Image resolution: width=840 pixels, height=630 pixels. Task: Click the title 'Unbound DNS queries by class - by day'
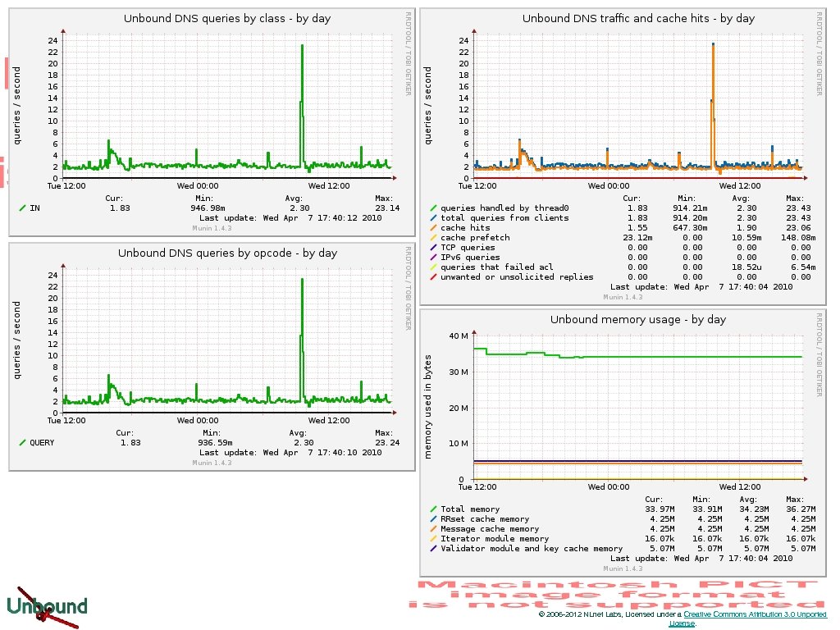coord(227,19)
